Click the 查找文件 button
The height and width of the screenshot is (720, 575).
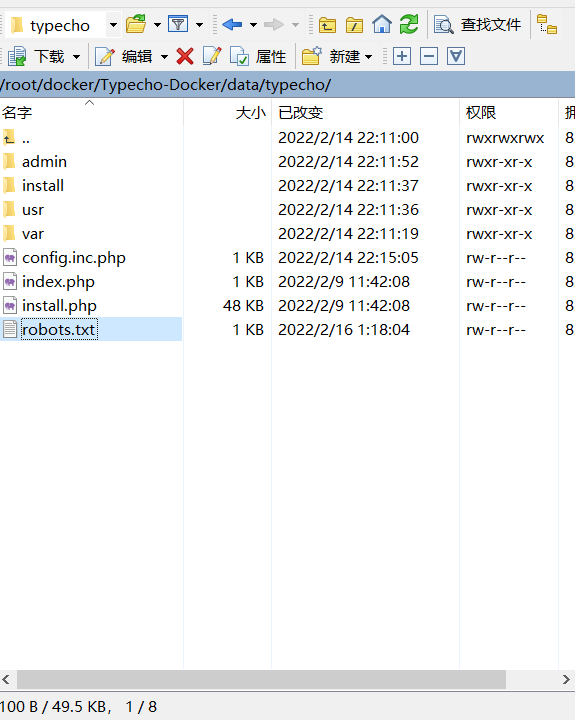pyautogui.click(x=478, y=24)
